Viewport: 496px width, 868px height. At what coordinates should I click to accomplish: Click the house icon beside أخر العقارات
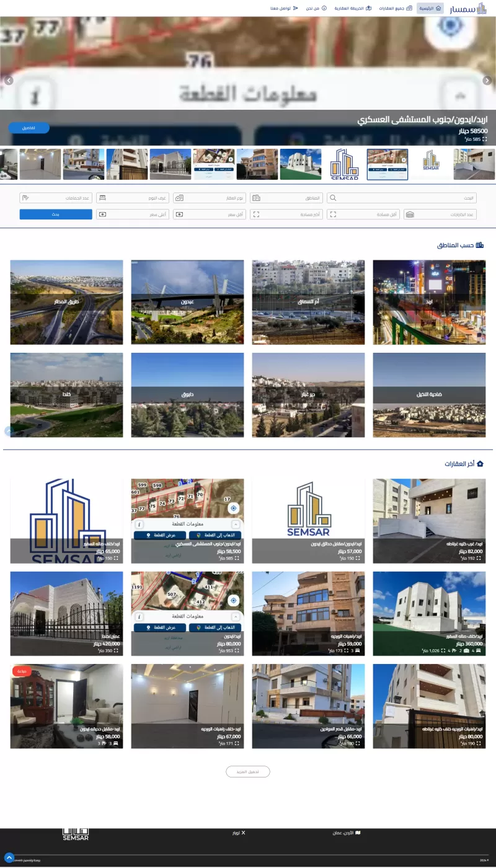tap(480, 464)
